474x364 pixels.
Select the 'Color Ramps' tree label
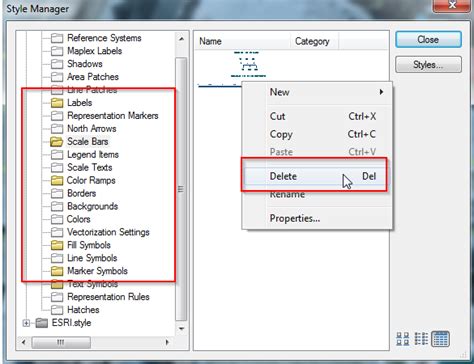(x=91, y=180)
